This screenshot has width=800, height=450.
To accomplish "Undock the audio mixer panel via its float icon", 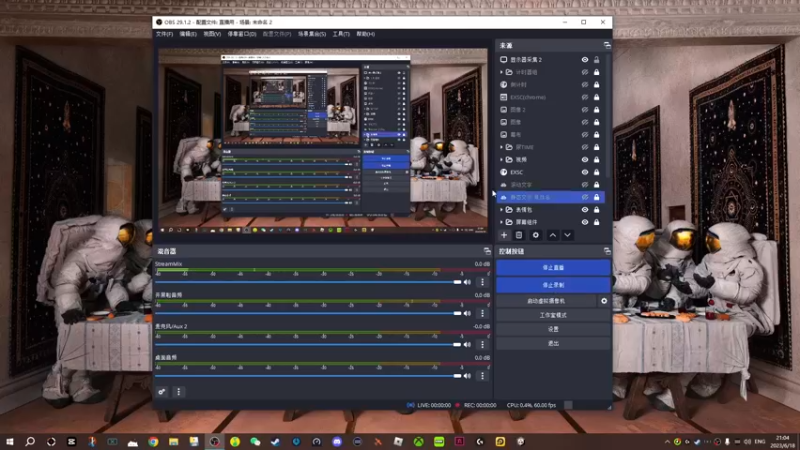I will pos(487,251).
